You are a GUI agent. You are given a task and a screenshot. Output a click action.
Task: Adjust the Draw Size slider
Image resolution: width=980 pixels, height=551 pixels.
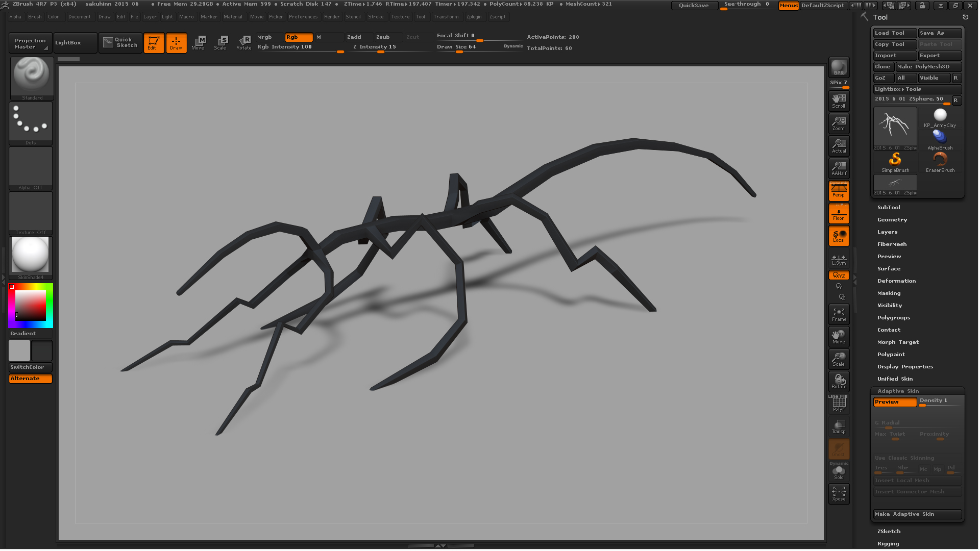pyautogui.click(x=479, y=47)
